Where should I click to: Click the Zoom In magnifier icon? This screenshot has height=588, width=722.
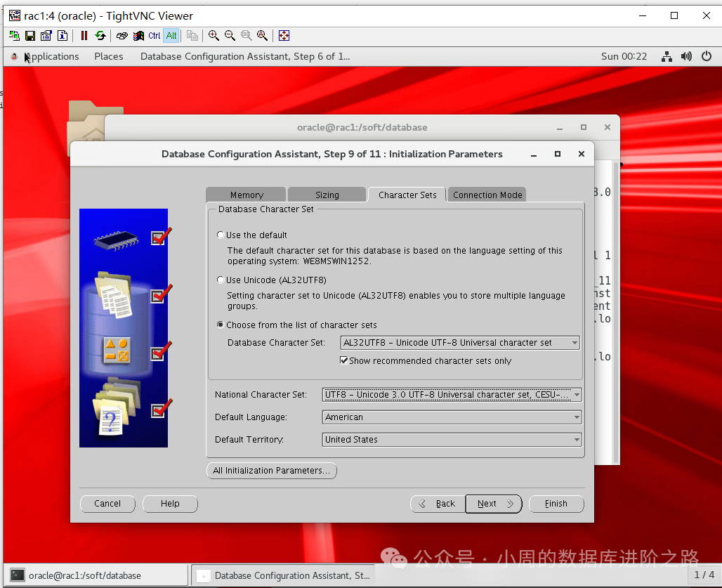(x=214, y=35)
